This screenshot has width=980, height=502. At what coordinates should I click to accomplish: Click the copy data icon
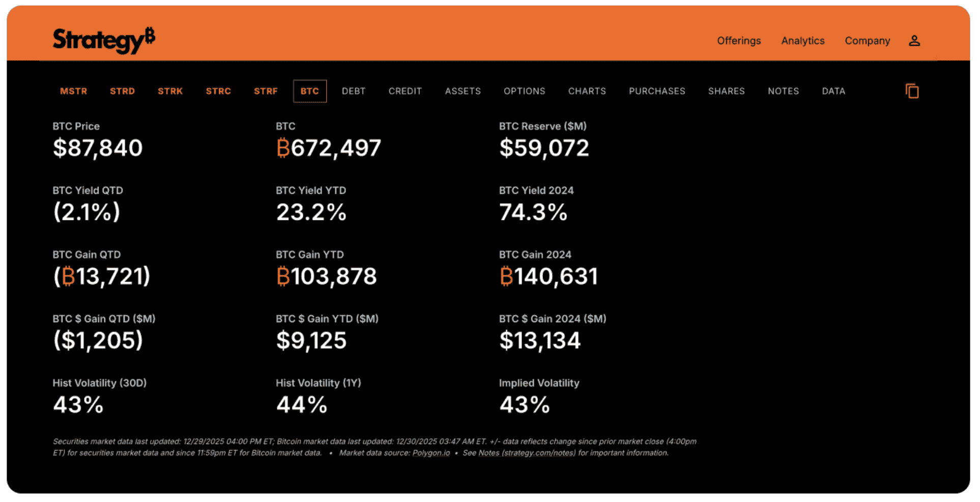point(912,91)
